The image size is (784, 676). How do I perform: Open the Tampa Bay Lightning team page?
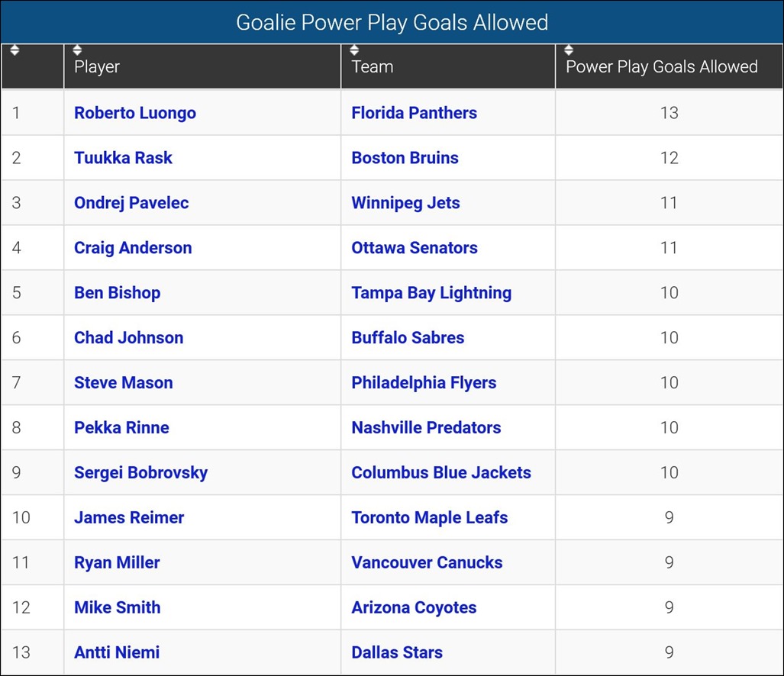pyautogui.click(x=431, y=292)
